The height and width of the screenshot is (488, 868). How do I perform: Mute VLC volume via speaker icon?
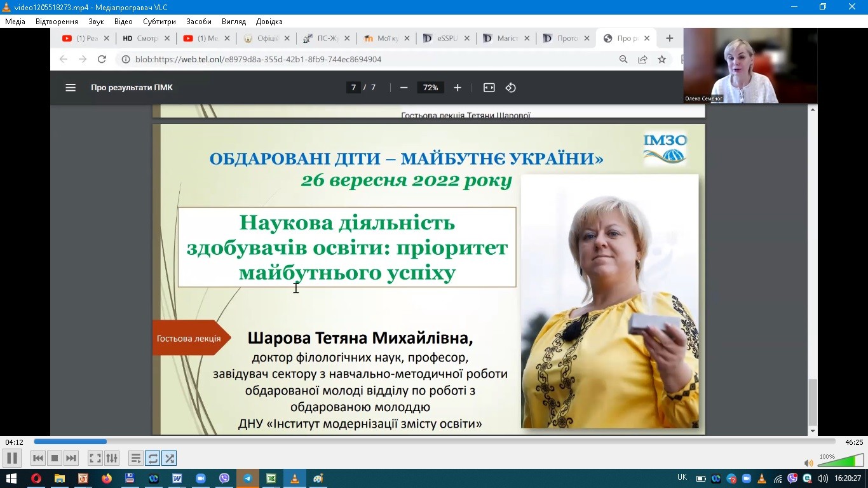[808, 462]
